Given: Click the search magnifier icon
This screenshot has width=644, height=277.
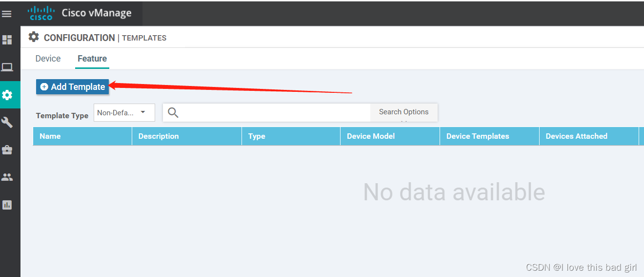Looking at the screenshot, I should click(173, 113).
